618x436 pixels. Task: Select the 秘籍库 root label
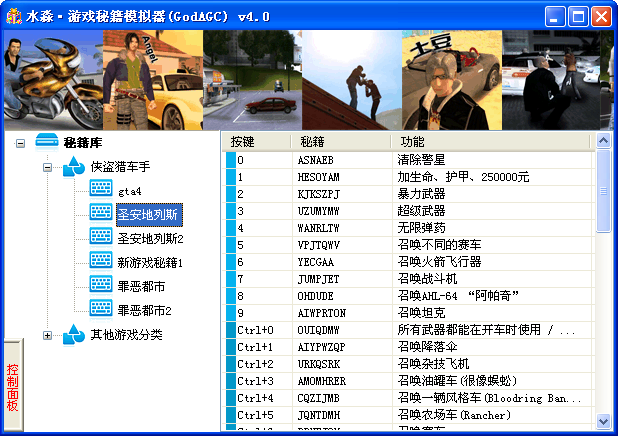point(83,143)
